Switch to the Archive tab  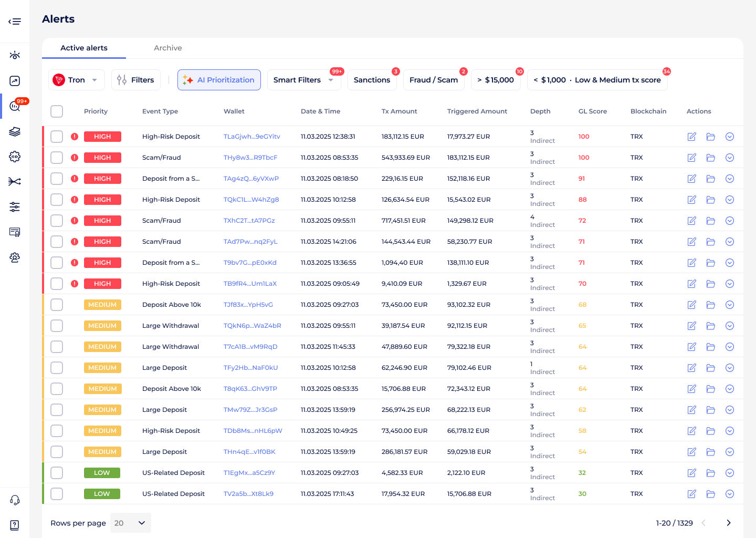pos(167,48)
